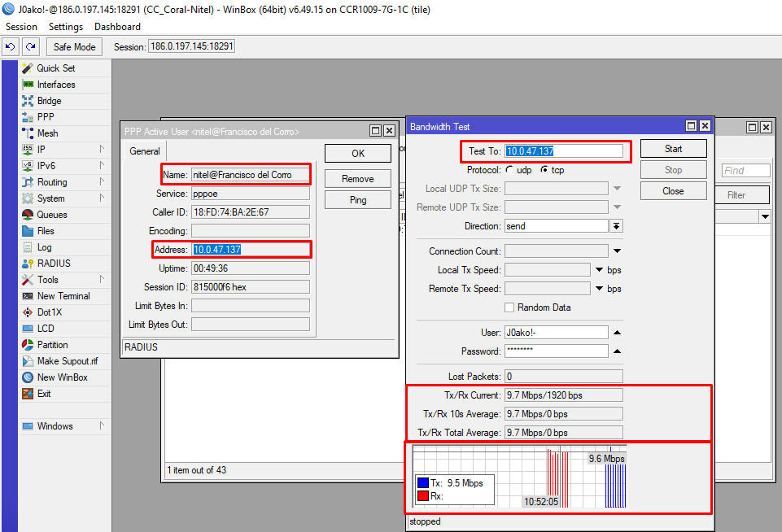Image resolution: width=782 pixels, height=532 pixels.
Task: Enable the Random Data checkbox
Action: [509, 307]
